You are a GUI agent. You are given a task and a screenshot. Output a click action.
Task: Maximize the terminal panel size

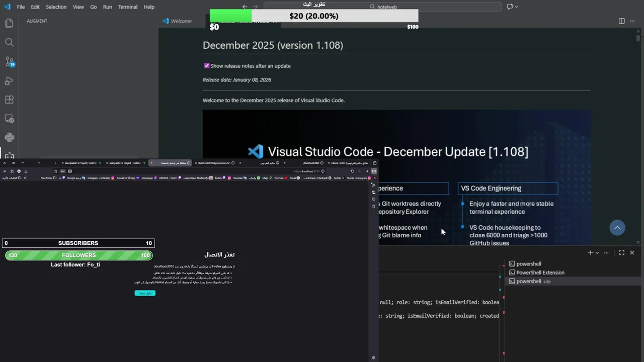tap(622, 253)
